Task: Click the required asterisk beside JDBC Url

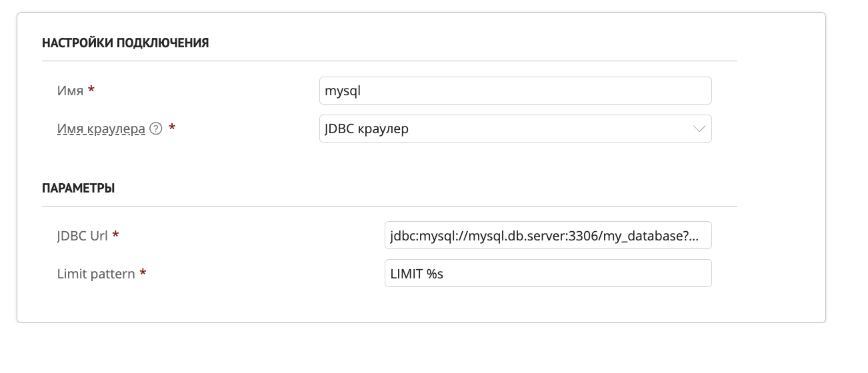Action: pyautogui.click(x=116, y=234)
